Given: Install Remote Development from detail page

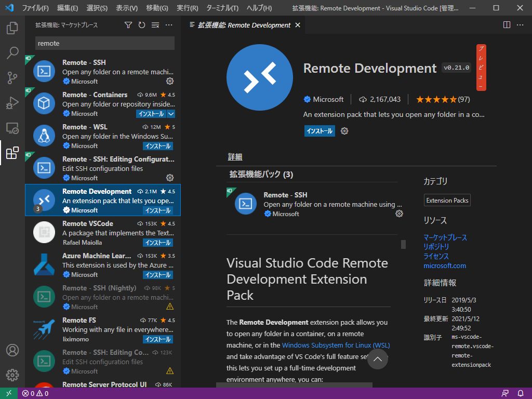Looking at the screenshot, I should point(320,131).
